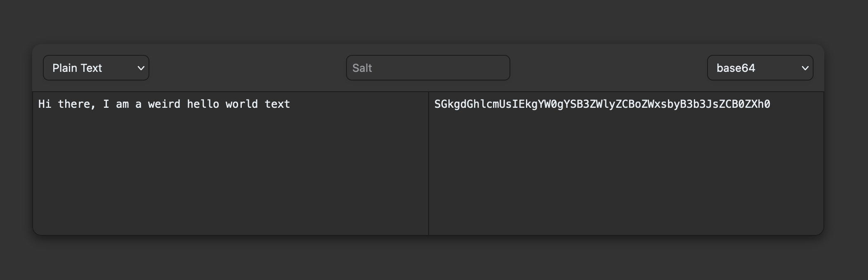Click the chevron arrow on Plain Text selector
This screenshot has width=868, height=280.
(x=141, y=68)
